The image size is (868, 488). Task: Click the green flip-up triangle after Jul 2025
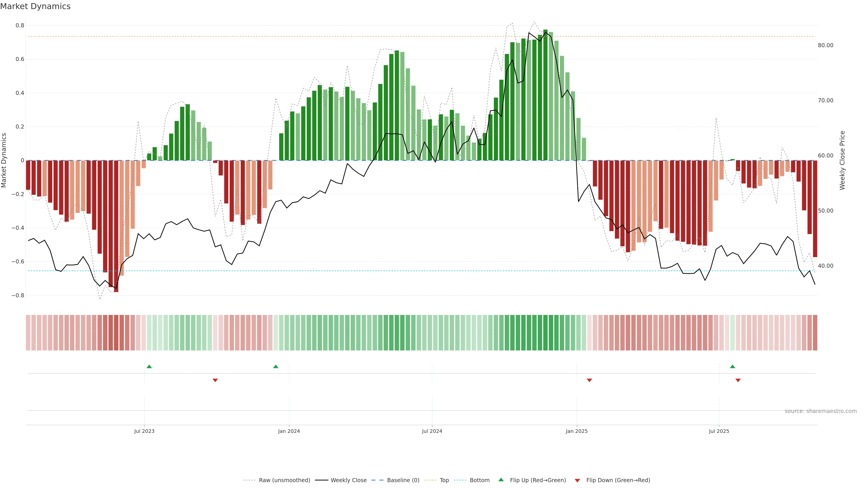click(x=733, y=366)
